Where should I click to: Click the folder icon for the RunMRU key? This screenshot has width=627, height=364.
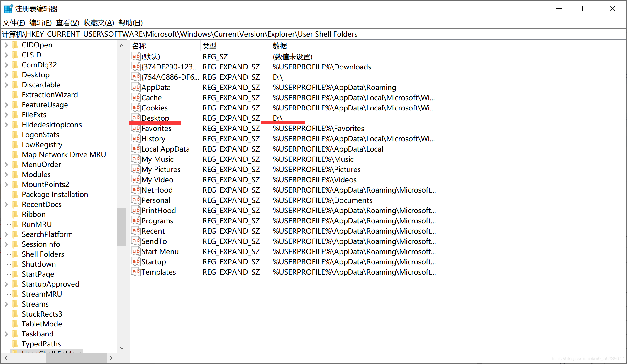[15, 224]
